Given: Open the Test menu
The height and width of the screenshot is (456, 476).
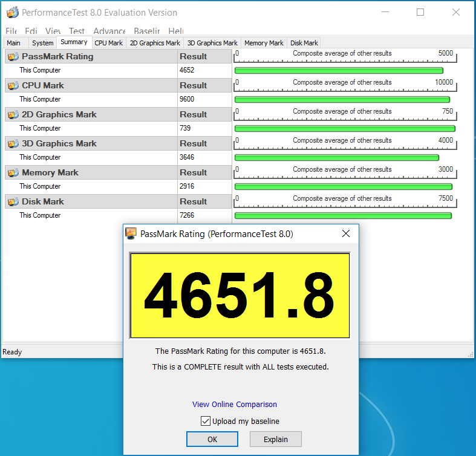Looking at the screenshot, I should pyautogui.click(x=76, y=31).
